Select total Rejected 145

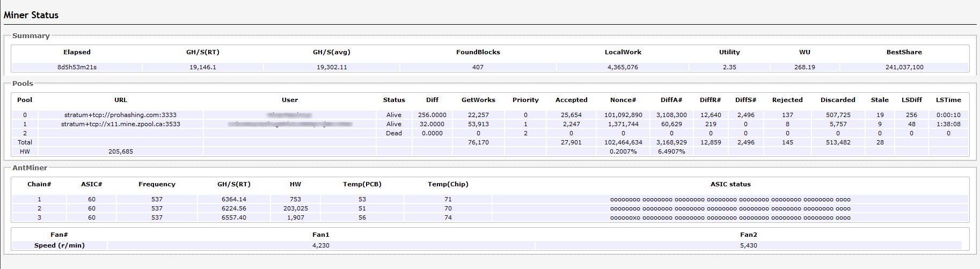click(787, 142)
